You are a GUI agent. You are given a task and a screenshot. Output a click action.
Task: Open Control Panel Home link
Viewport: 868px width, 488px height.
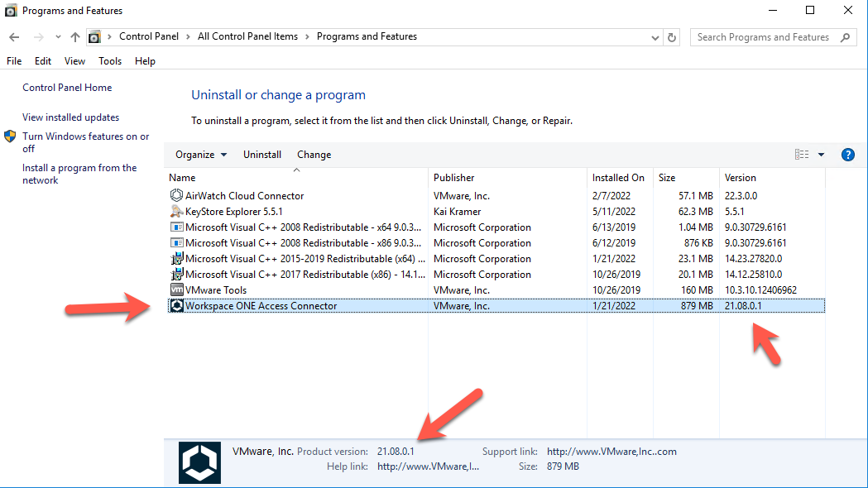point(67,88)
